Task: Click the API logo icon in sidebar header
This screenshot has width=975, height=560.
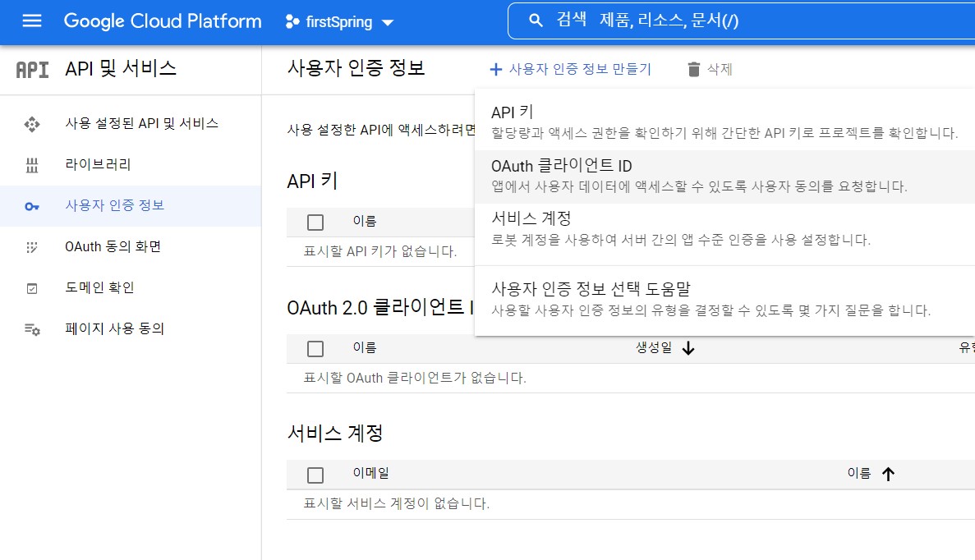Action: click(x=32, y=70)
